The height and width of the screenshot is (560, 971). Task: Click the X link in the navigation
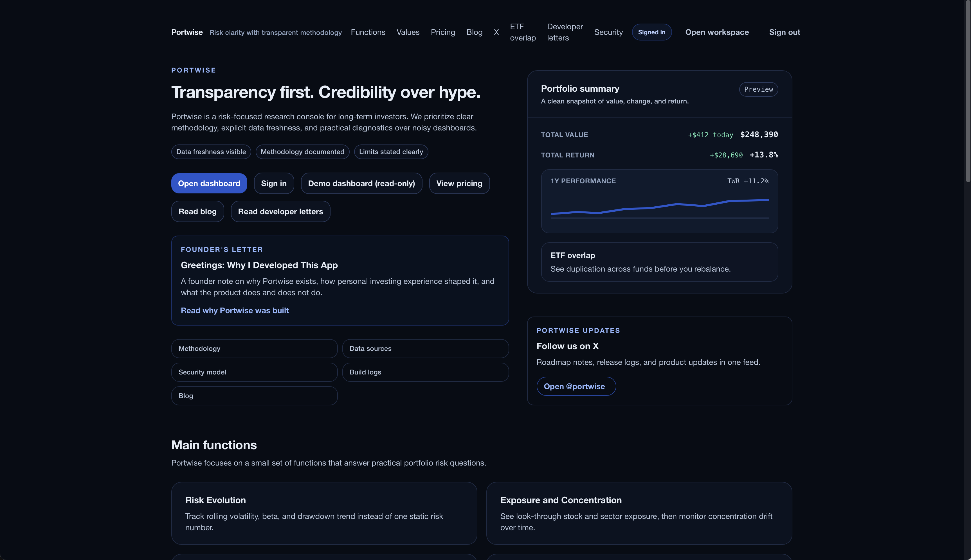(496, 32)
